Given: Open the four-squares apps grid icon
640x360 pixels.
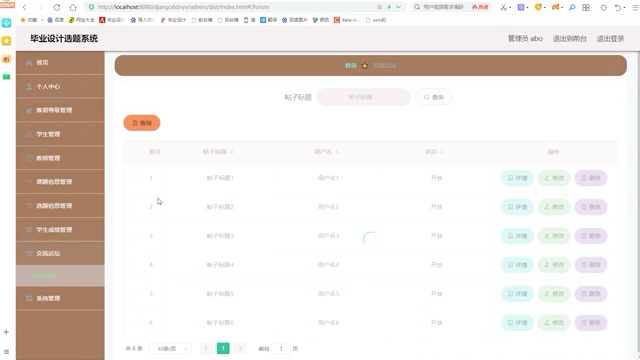Looking at the screenshot, I should [x=586, y=7].
